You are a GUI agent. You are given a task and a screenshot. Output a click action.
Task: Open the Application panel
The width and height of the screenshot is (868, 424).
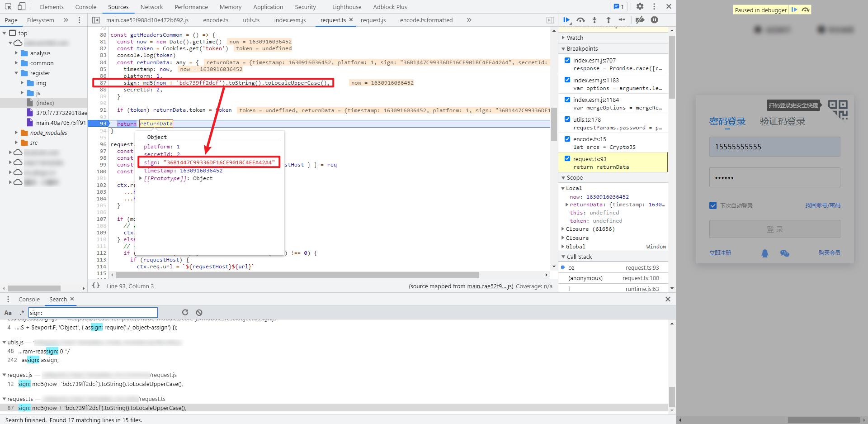point(268,7)
